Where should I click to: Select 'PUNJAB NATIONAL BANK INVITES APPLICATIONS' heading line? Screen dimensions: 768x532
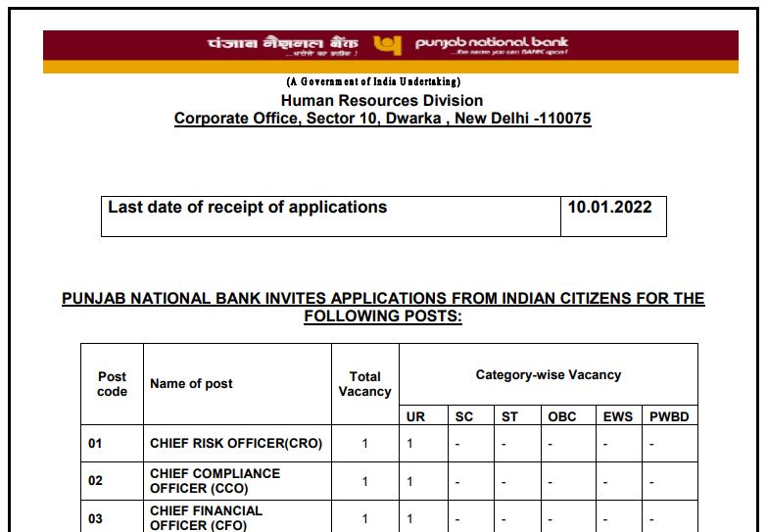tap(383, 298)
